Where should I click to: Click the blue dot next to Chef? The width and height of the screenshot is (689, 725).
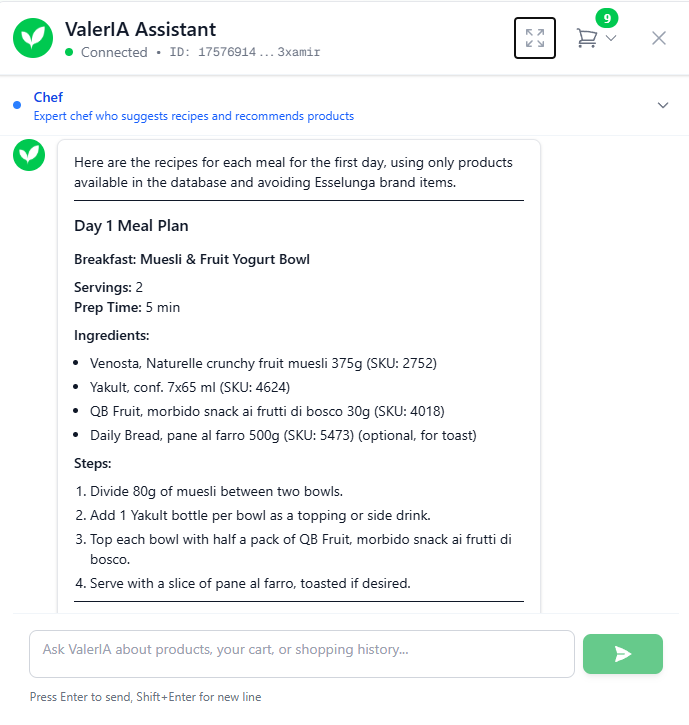(18, 105)
